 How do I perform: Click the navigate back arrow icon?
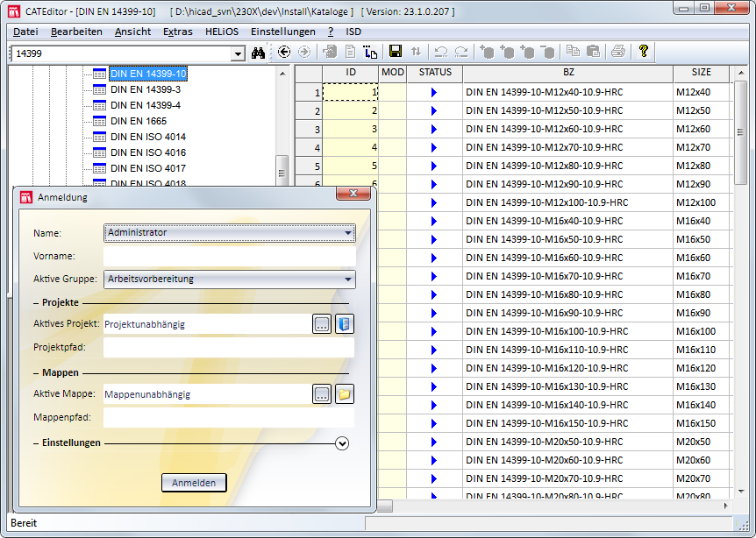pyautogui.click(x=284, y=52)
